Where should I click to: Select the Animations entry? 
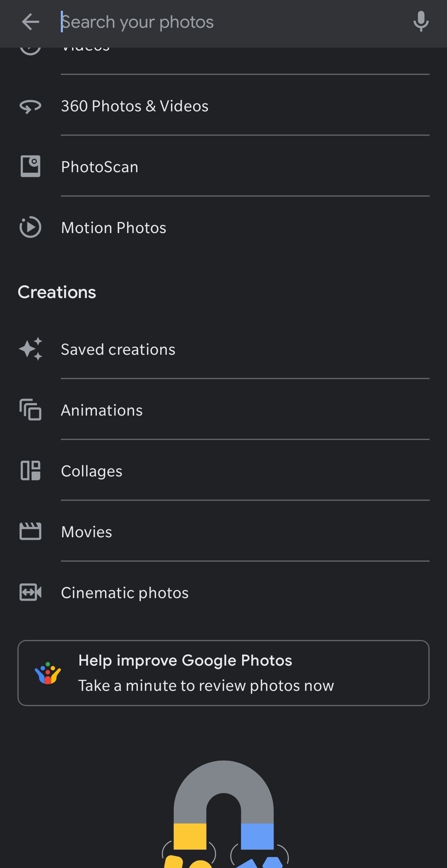click(102, 410)
